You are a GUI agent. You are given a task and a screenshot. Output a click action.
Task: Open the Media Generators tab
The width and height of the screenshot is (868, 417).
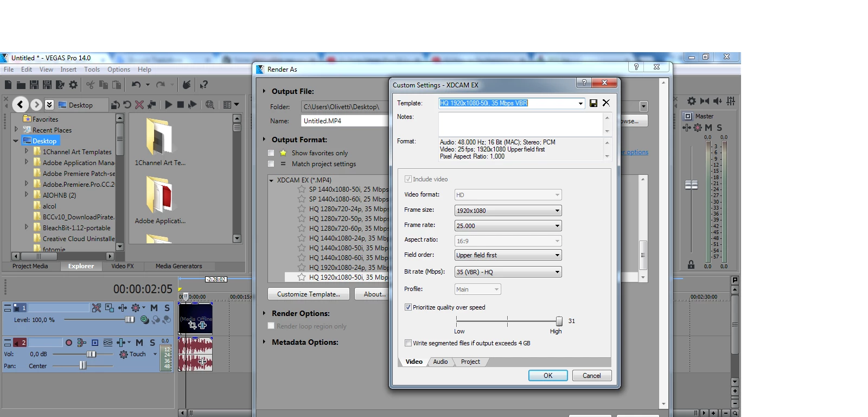tap(178, 266)
